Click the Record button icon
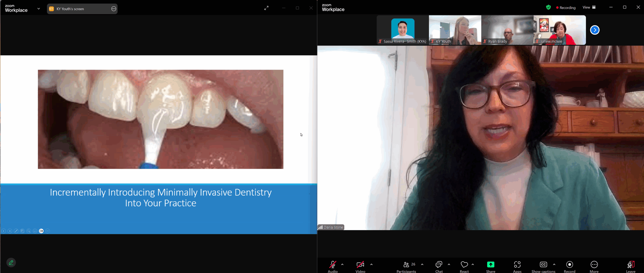Screen dimensions: 644x273 point(570,264)
